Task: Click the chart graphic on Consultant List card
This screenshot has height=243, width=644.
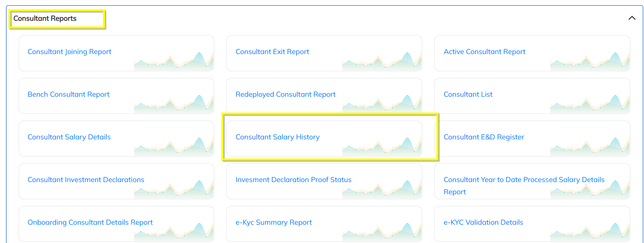Action: (x=590, y=104)
